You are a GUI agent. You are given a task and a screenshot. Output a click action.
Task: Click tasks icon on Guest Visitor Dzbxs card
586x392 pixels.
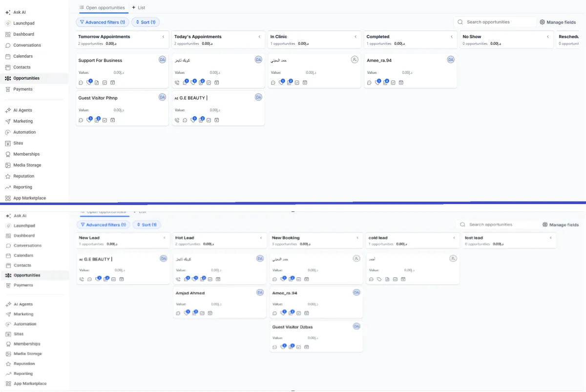pos(298,347)
